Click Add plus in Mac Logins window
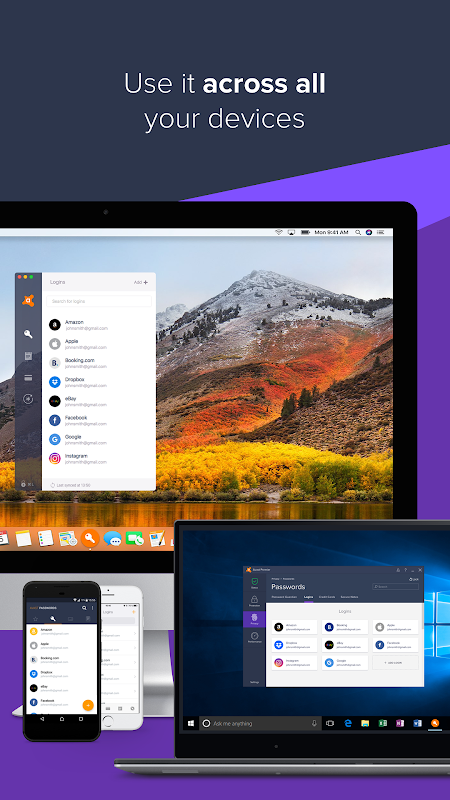 point(141,282)
